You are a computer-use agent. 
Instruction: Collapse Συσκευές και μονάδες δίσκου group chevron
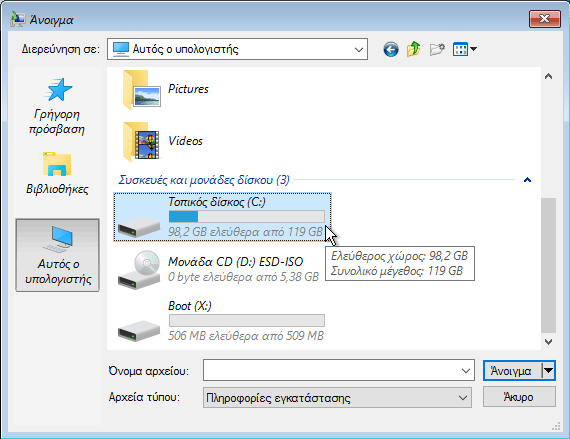(527, 180)
